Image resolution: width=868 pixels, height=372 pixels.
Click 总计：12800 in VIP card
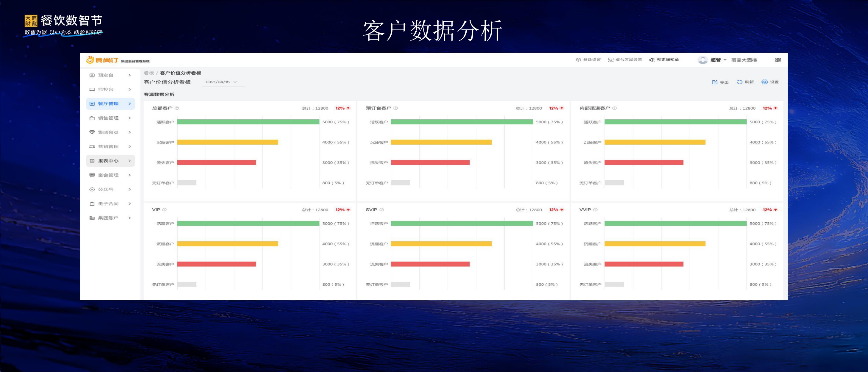(315, 210)
